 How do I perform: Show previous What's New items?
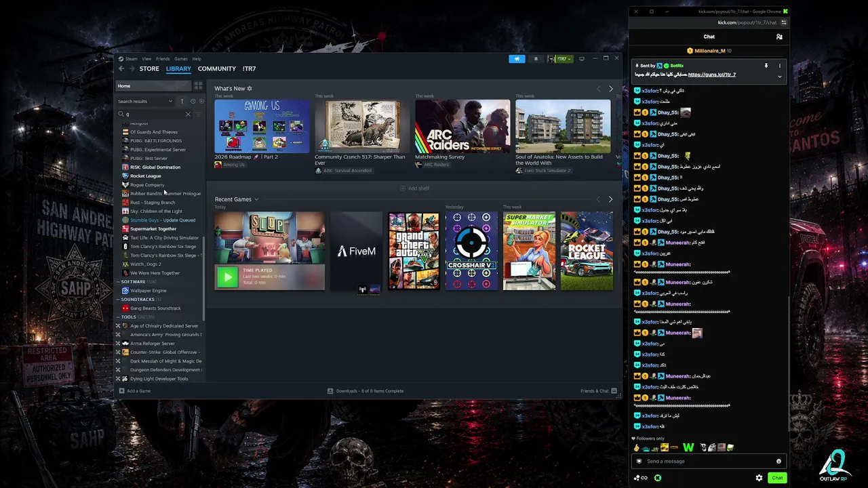598,89
